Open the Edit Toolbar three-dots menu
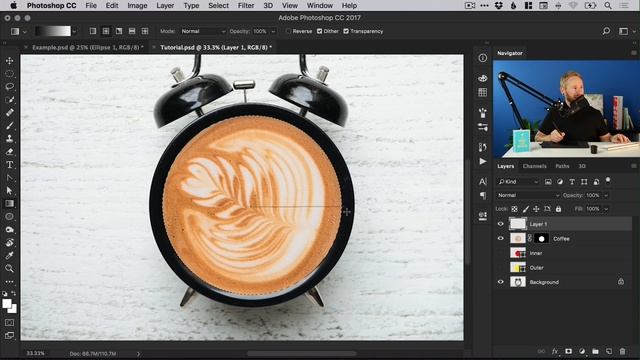 [x=9, y=282]
